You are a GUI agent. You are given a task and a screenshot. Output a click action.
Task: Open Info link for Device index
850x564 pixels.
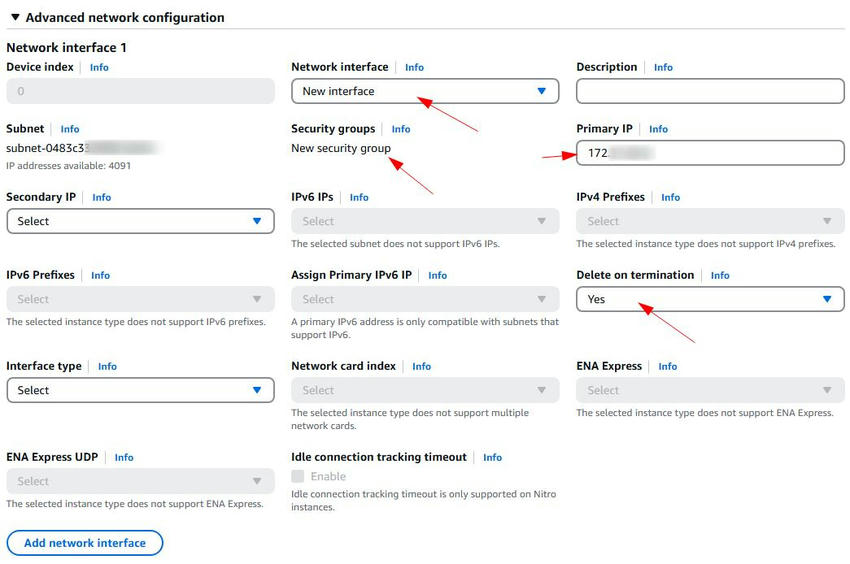tap(99, 67)
